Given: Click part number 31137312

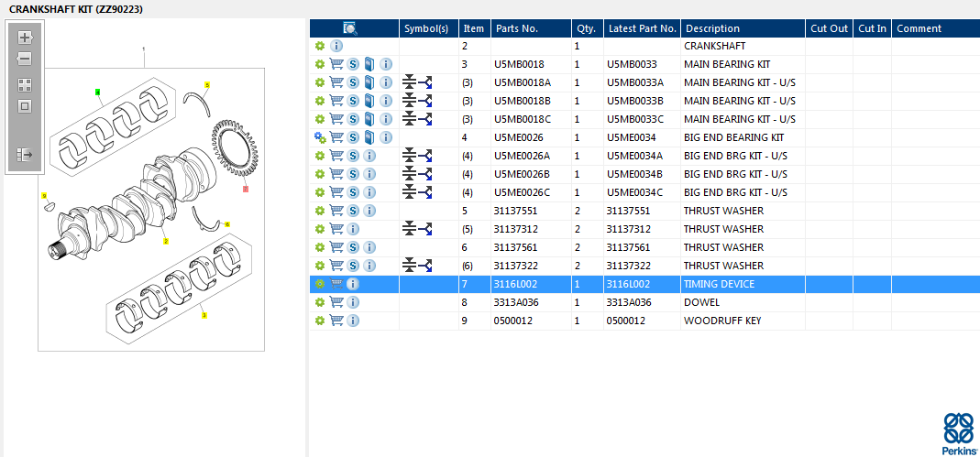Looking at the screenshot, I should click(515, 229).
